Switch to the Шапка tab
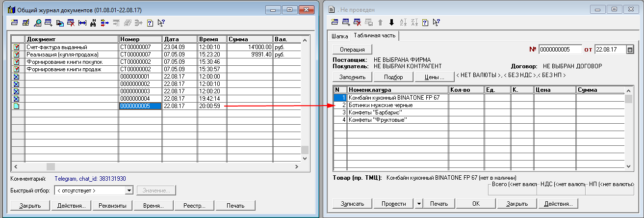Image resolution: width=644 pixels, height=218 pixels. pyautogui.click(x=340, y=36)
